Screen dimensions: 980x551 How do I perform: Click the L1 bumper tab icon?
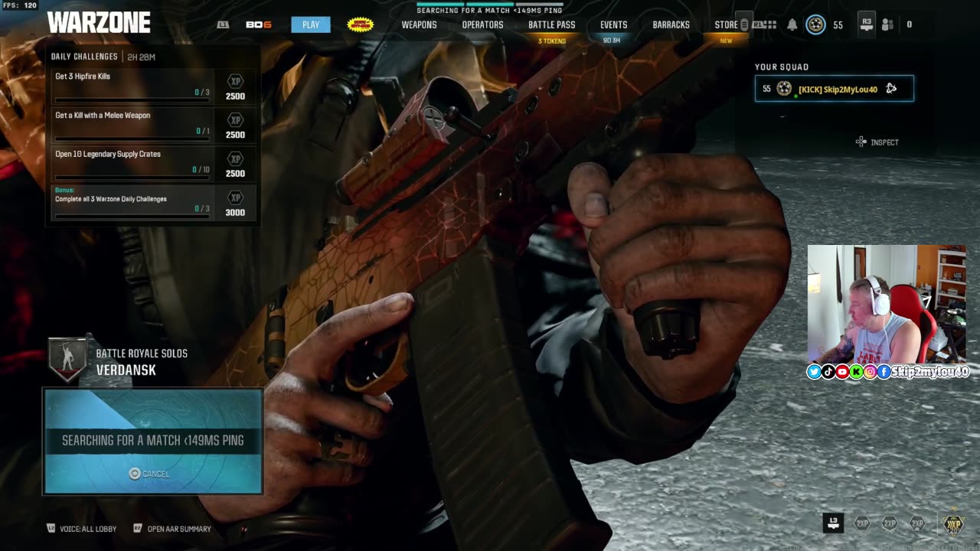coord(223,24)
